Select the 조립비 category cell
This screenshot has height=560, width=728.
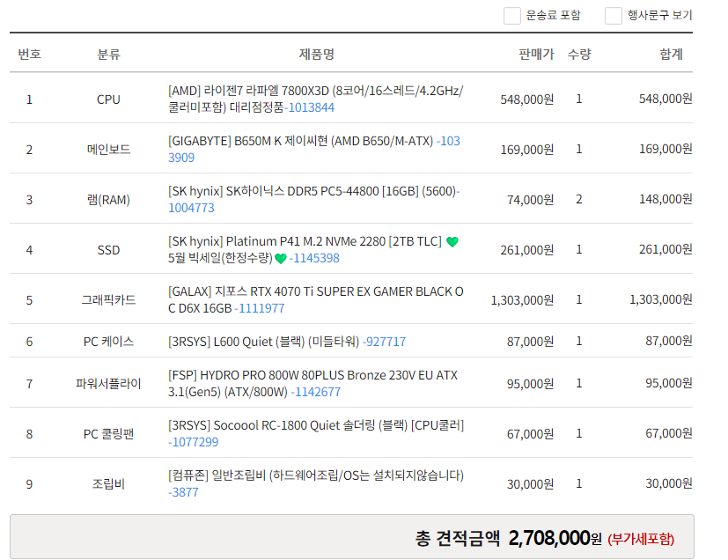pos(108,484)
